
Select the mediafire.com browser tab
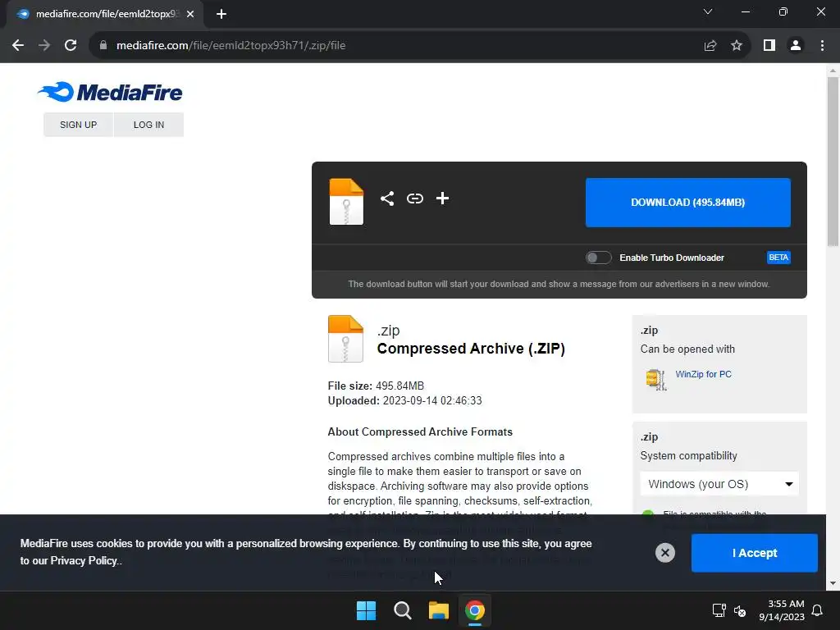point(104,15)
